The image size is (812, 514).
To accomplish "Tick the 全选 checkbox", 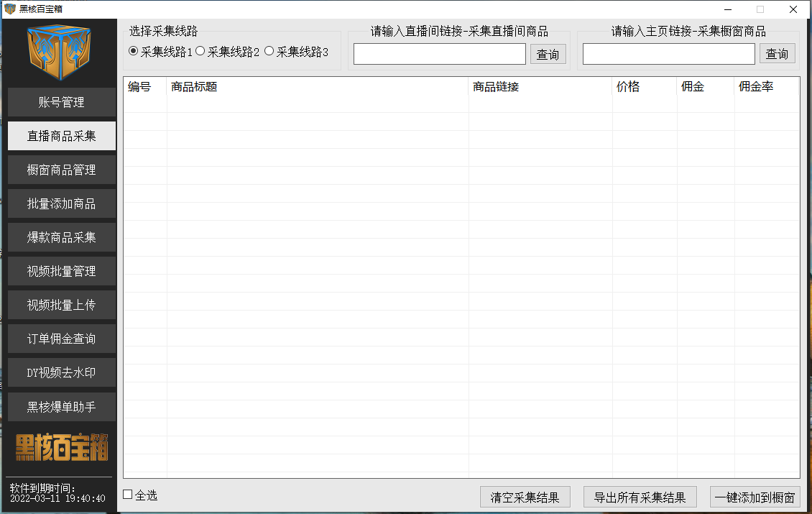I will point(127,495).
